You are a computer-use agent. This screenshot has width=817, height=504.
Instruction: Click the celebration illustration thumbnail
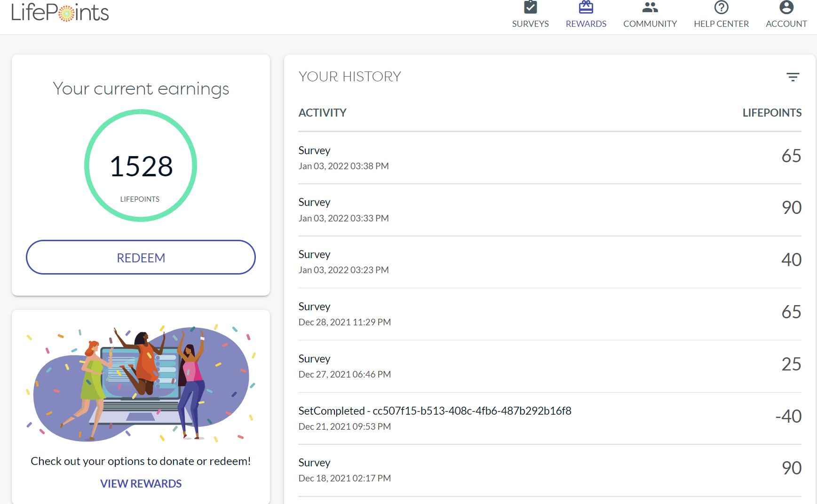pos(141,383)
